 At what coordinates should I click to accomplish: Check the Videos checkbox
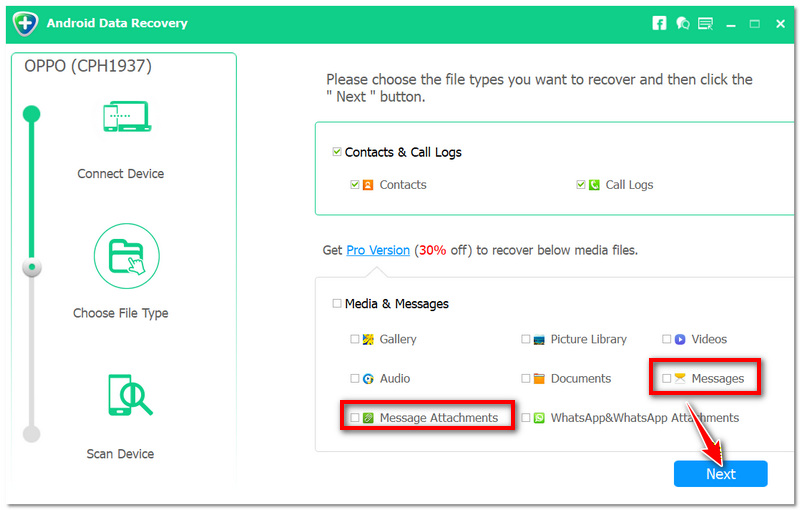coord(666,339)
